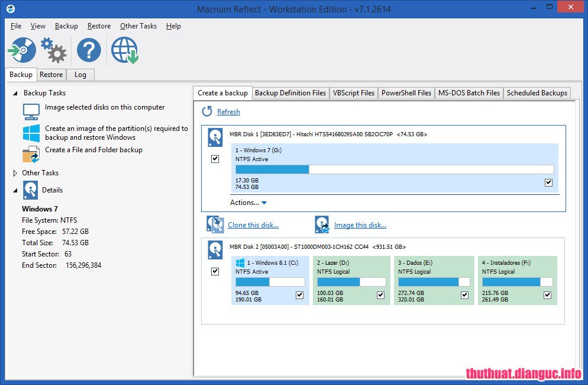Click the Start Sector 63 detail
The width and height of the screenshot is (588, 385).
(x=47, y=254)
